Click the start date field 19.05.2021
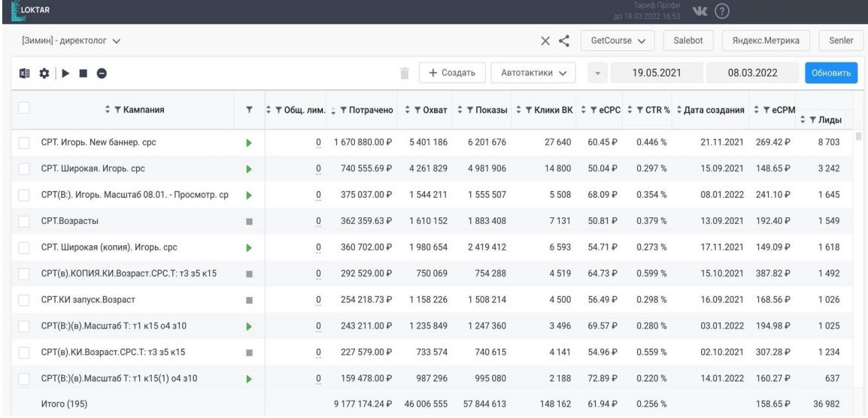The height and width of the screenshot is (418, 868). point(656,73)
